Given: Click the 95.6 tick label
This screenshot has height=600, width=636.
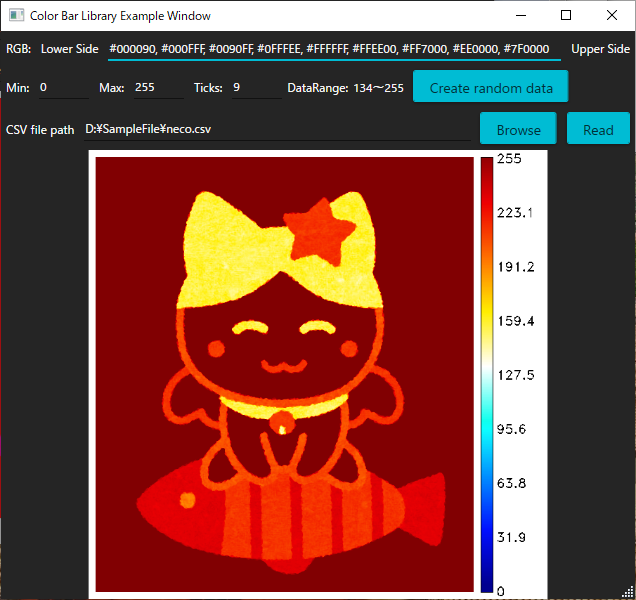Looking at the screenshot, I should [511, 429].
